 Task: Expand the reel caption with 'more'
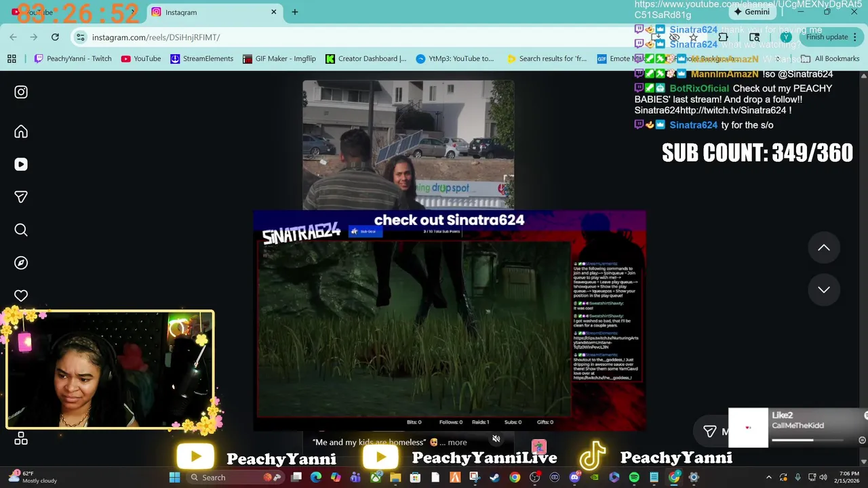(457, 443)
